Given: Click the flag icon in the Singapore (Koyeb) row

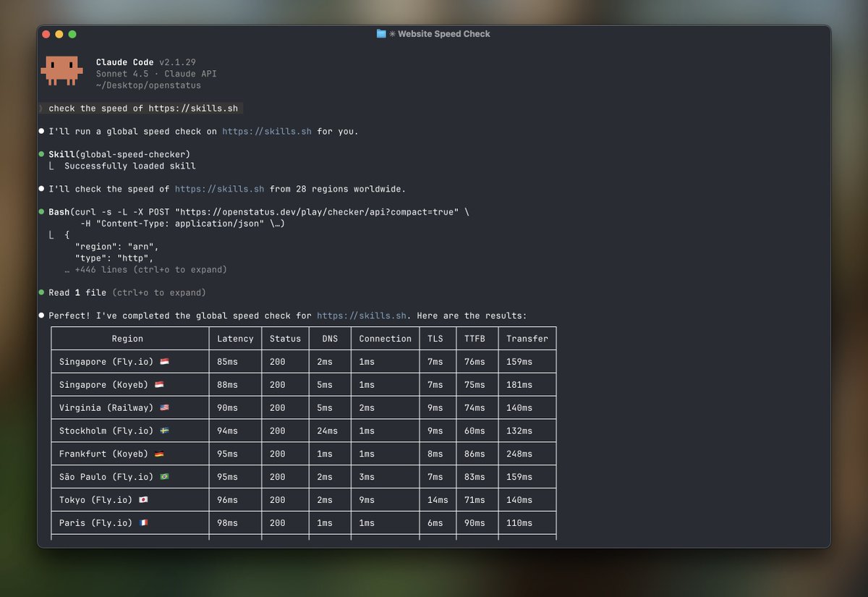Looking at the screenshot, I should coord(159,385).
